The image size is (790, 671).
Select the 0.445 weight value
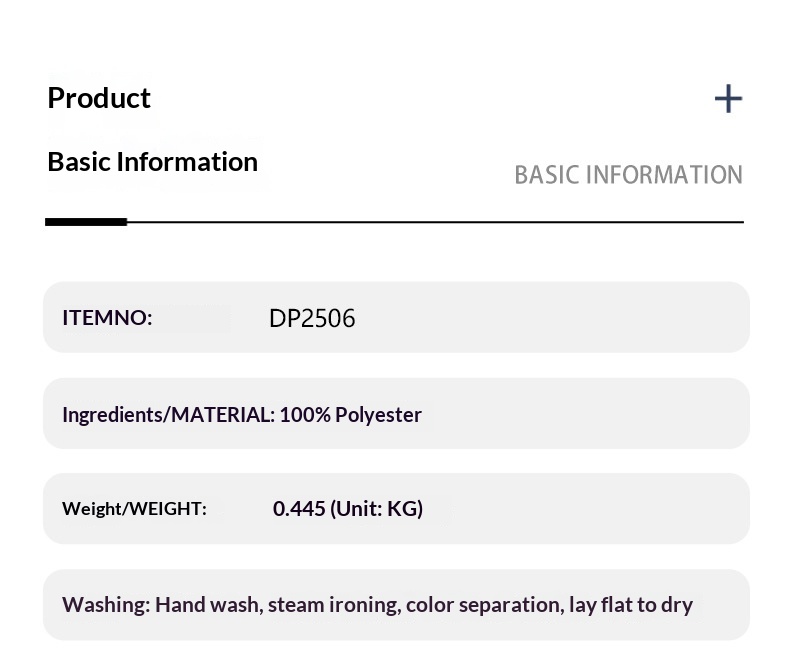click(x=299, y=508)
